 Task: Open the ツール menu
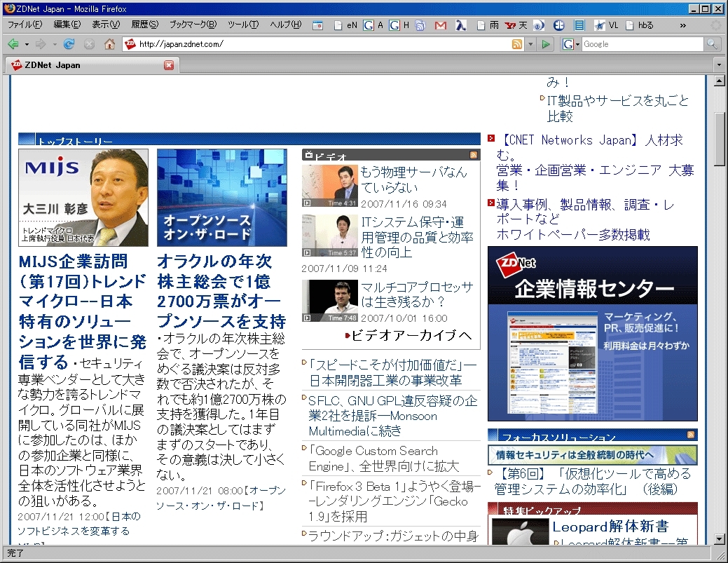point(242,25)
